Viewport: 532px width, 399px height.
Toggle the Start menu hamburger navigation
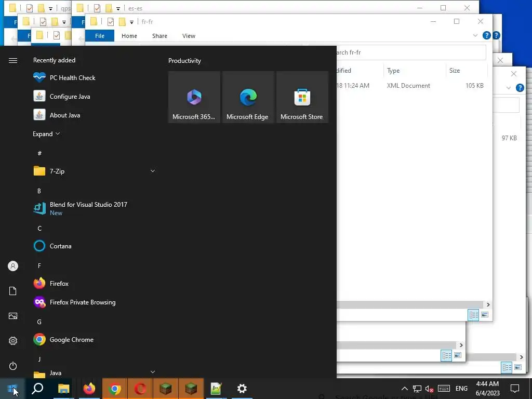tap(13, 60)
